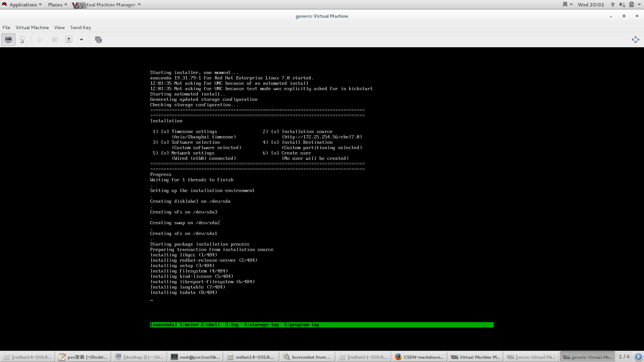Switch to pxe安装 editor taskbar window
This screenshot has width=644, height=362.
84,357
